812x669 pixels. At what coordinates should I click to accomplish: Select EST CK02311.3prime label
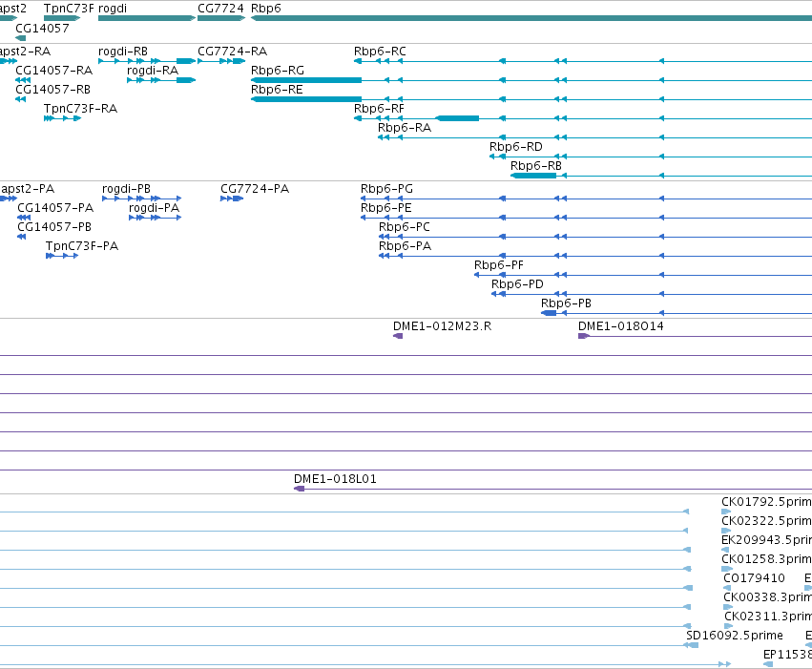coord(768,617)
